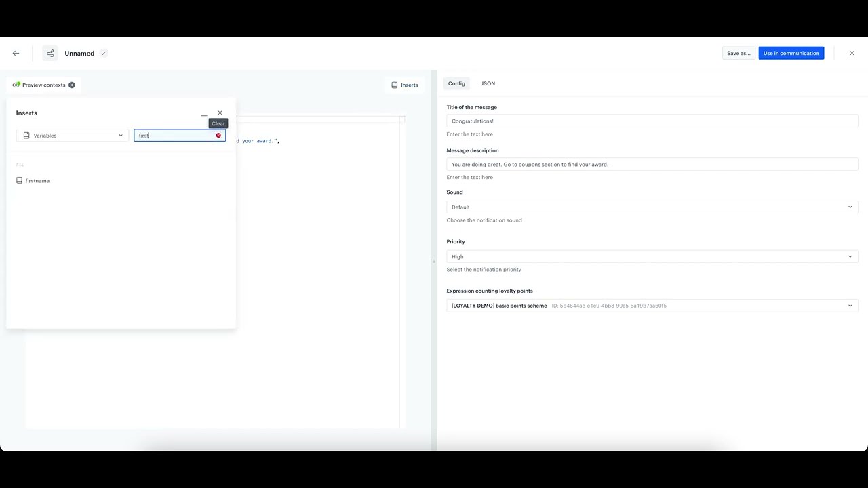Expand the loyalty points expression dropdown

point(652,306)
